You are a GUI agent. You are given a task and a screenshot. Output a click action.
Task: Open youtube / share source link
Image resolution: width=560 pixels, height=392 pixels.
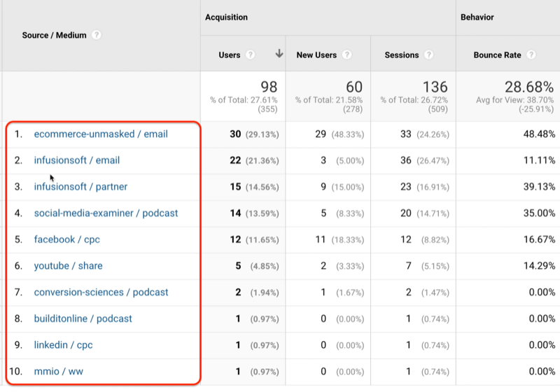coord(68,266)
